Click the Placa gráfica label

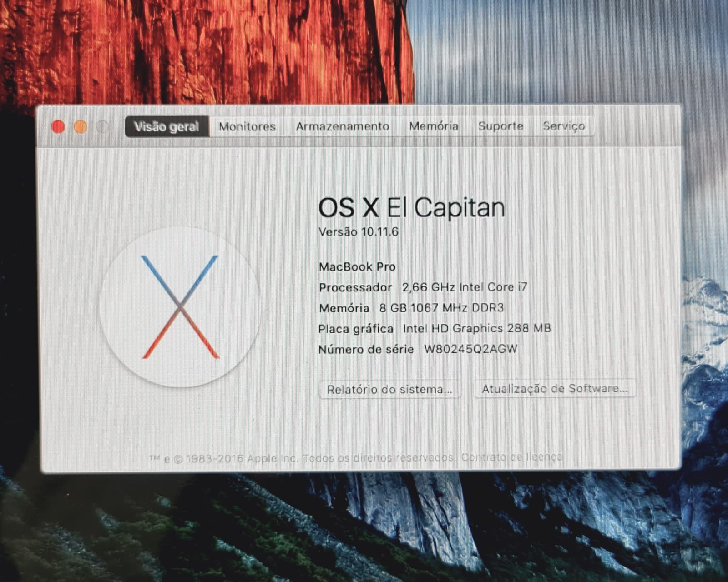(356, 329)
